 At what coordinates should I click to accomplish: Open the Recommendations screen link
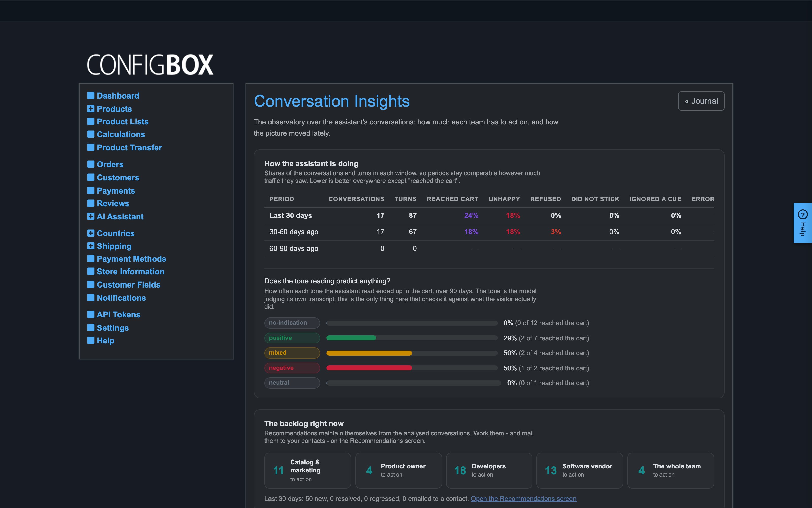(x=523, y=499)
